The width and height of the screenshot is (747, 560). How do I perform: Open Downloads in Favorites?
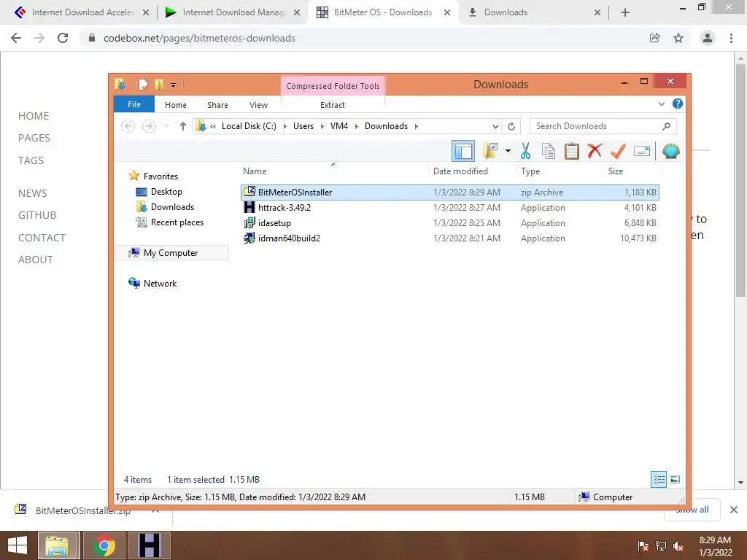[x=172, y=206]
